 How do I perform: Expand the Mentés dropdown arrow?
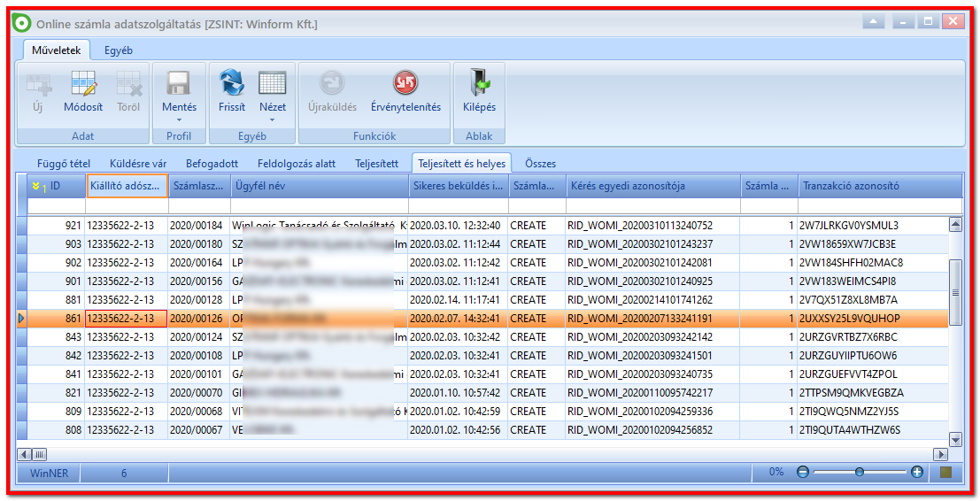coord(179,120)
